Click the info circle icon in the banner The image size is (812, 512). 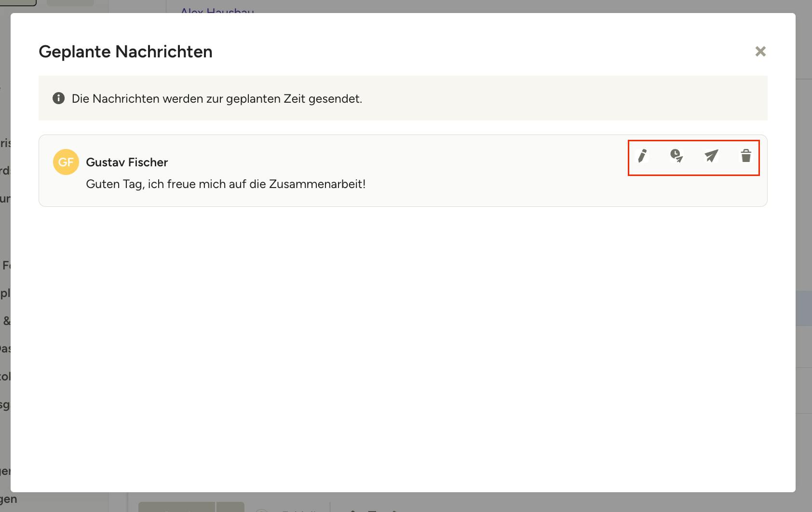click(58, 98)
